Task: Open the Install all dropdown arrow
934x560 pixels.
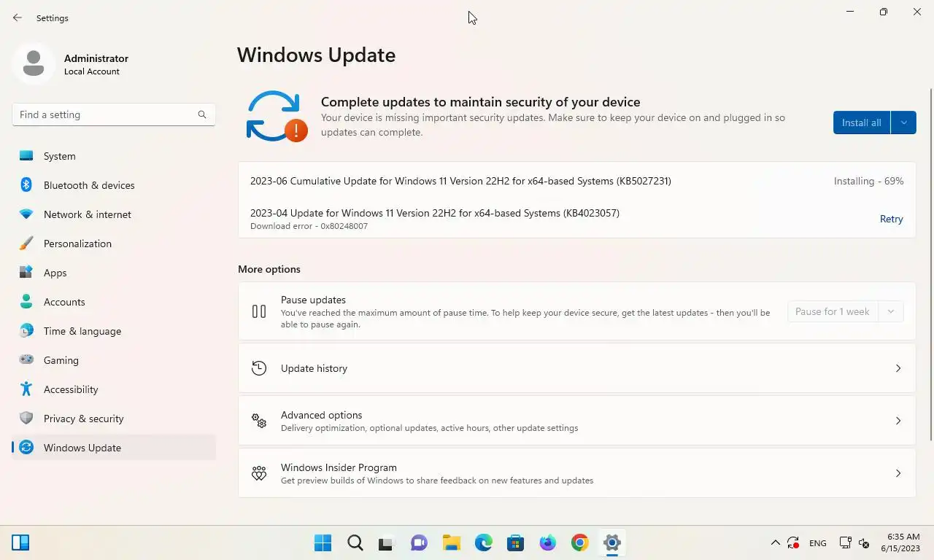Action: [x=903, y=122]
